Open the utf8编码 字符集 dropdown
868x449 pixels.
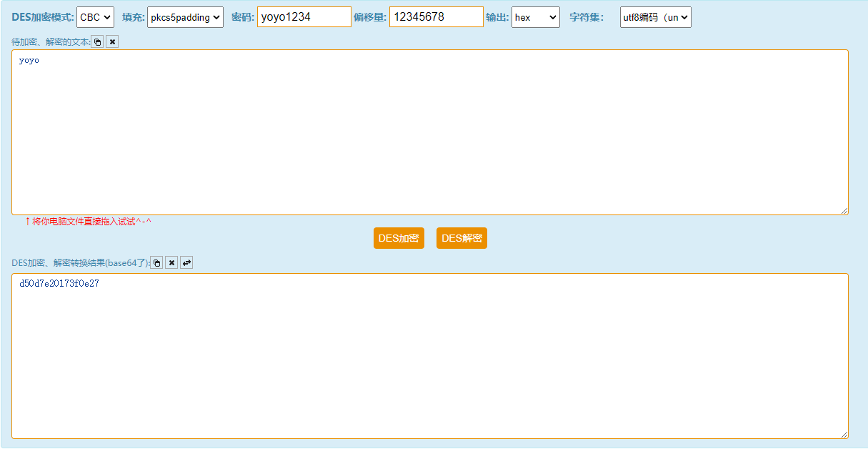(654, 16)
